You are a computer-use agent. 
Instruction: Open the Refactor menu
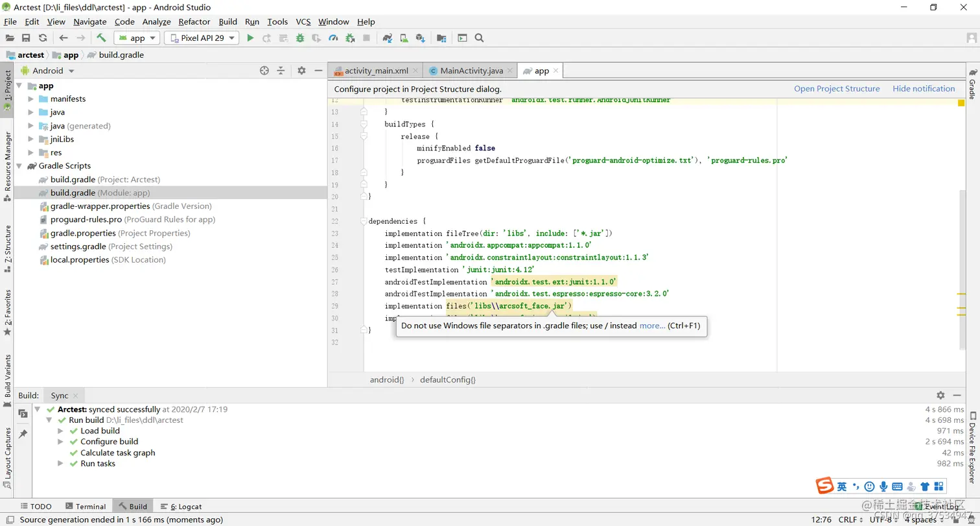[194, 22]
